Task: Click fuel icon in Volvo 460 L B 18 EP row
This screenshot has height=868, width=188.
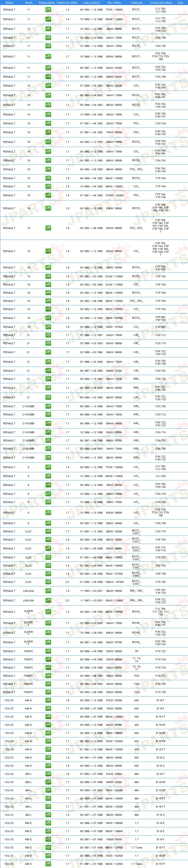Action: click(48, 790)
